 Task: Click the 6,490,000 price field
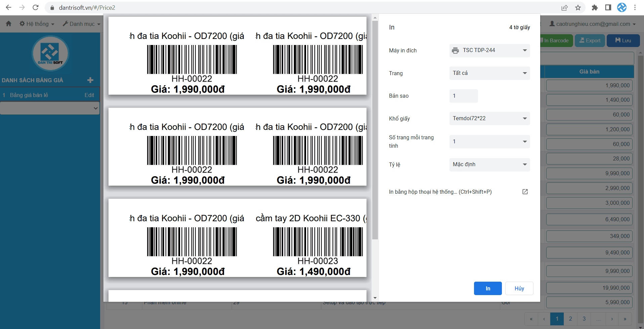point(589,220)
